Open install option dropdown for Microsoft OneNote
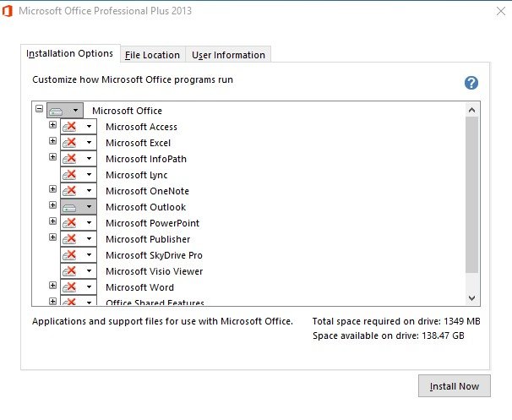Image resolution: width=512 pixels, height=420 pixels. [89, 190]
